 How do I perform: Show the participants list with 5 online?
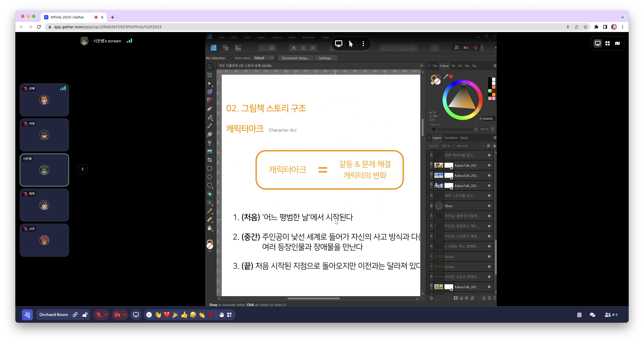point(611,315)
